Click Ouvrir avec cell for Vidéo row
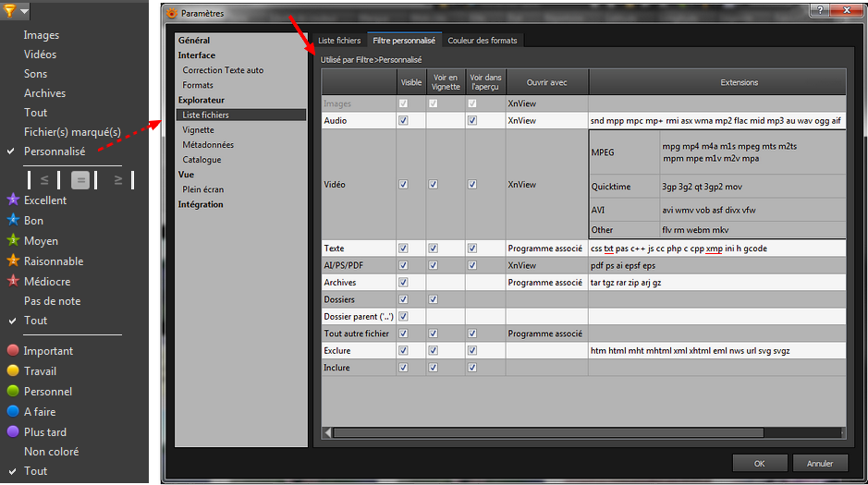The width and height of the screenshot is (868, 485). click(546, 184)
